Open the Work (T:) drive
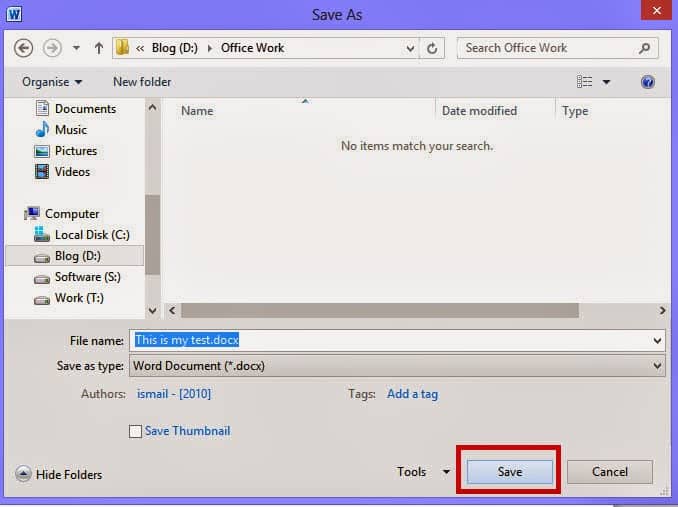The image size is (678, 507). 79,298
